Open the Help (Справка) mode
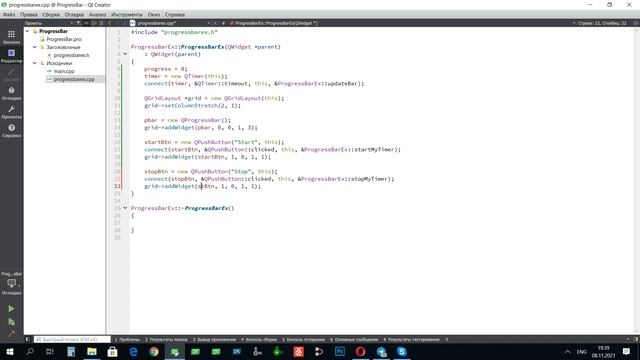This screenshot has height=360, width=640. pyautogui.click(x=11, y=131)
